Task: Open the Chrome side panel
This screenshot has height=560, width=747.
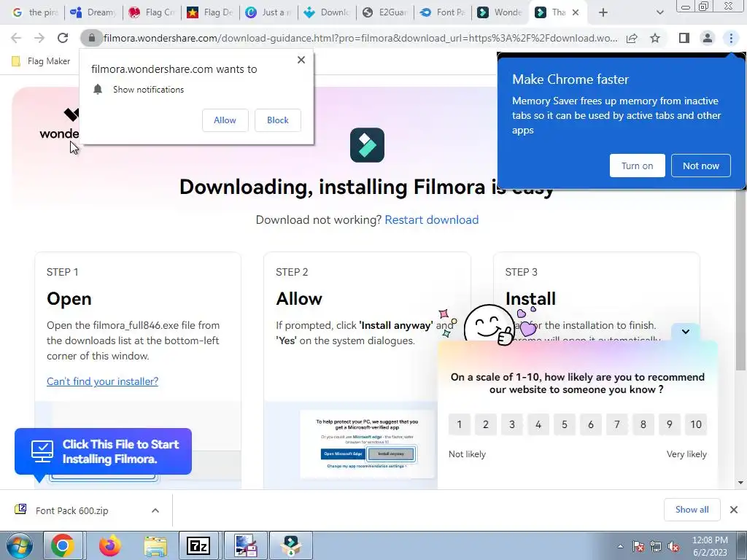Action: (684, 38)
